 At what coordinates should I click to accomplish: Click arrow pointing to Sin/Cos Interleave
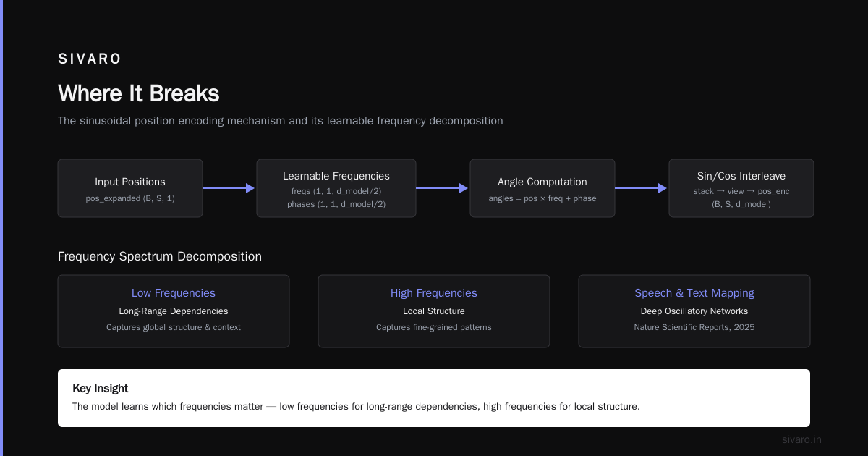point(642,188)
